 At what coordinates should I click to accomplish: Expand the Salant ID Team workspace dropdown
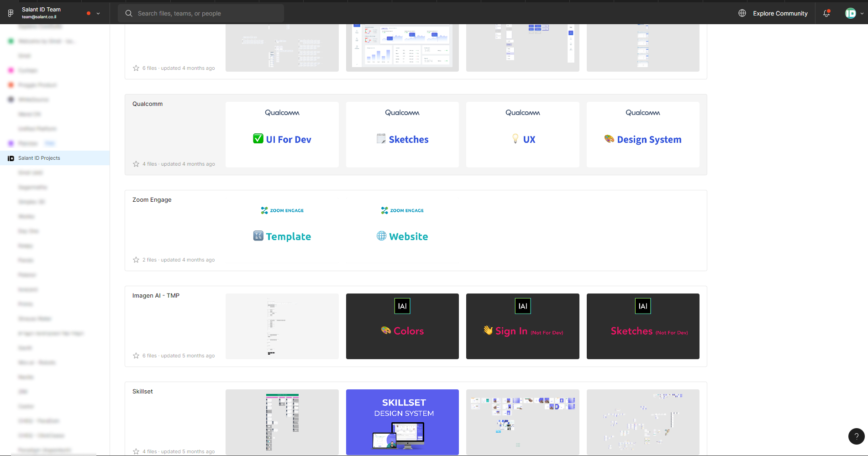point(98,13)
